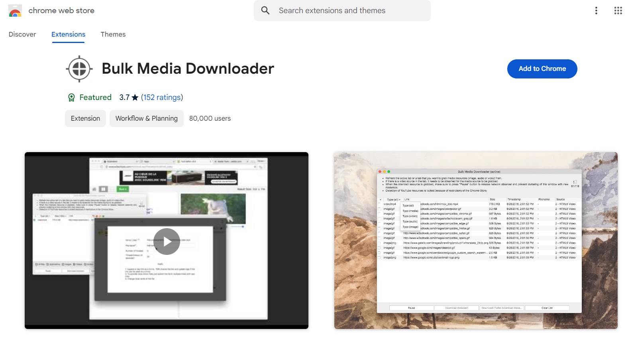Open the 152 ratings link

click(162, 98)
